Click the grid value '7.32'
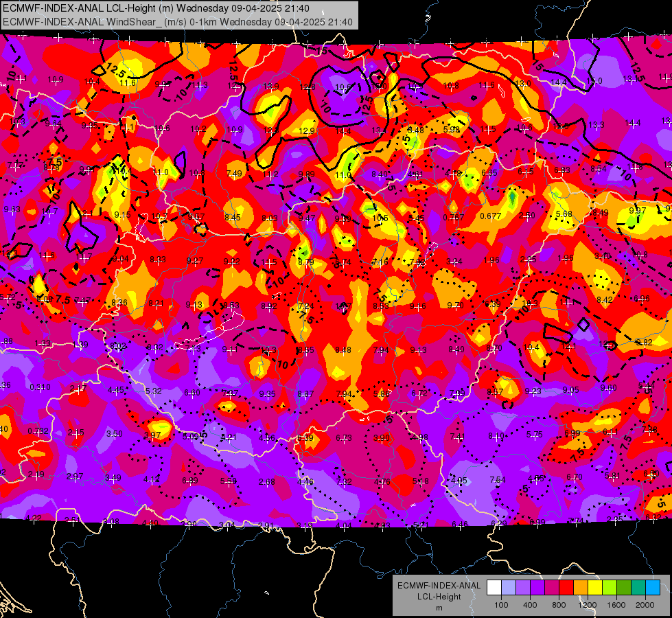Screen dimensions: 672x618 tap(344, 481)
